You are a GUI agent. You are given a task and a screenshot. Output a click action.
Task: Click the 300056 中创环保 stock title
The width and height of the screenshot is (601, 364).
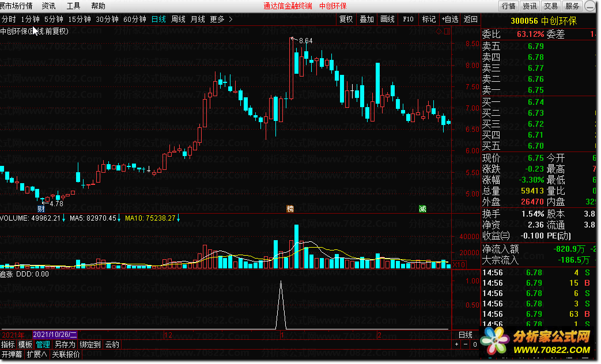point(543,21)
